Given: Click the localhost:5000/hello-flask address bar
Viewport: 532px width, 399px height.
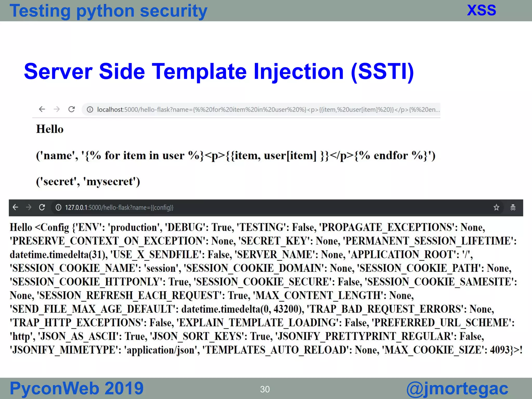Looking at the screenshot, I should (x=261, y=110).
